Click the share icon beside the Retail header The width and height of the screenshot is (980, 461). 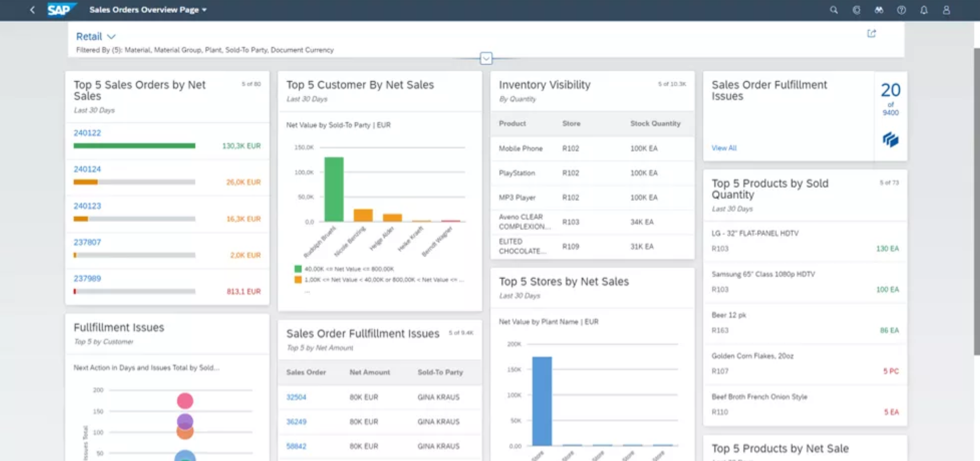pyautogui.click(x=872, y=34)
